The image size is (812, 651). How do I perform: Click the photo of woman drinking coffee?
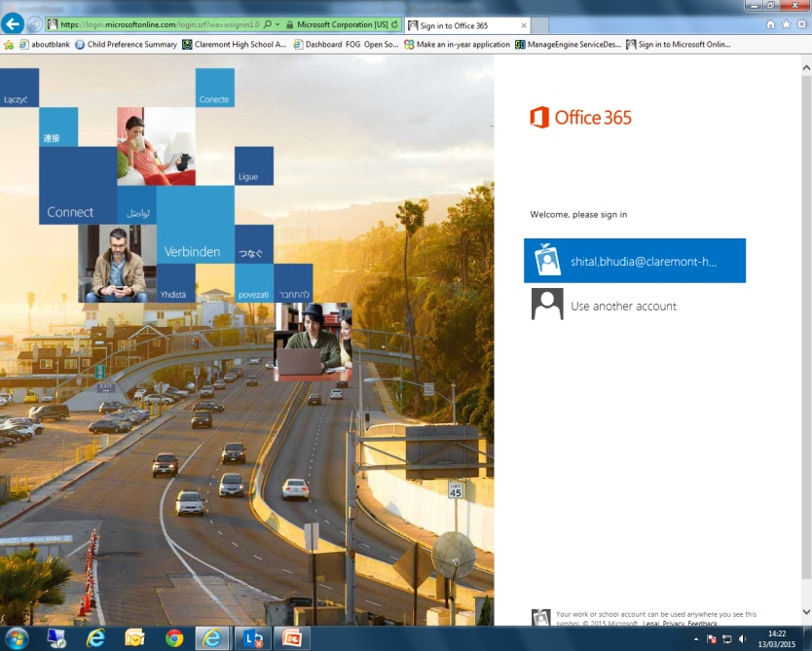pyautogui.click(x=156, y=146)
